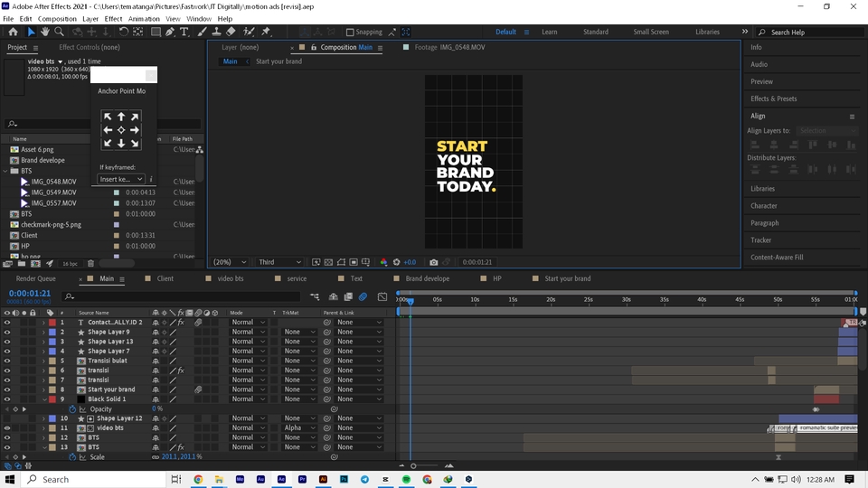868x488 pixels.
Task: Collapse Black Solid 1 layer properties
Action: pos(43,399)
